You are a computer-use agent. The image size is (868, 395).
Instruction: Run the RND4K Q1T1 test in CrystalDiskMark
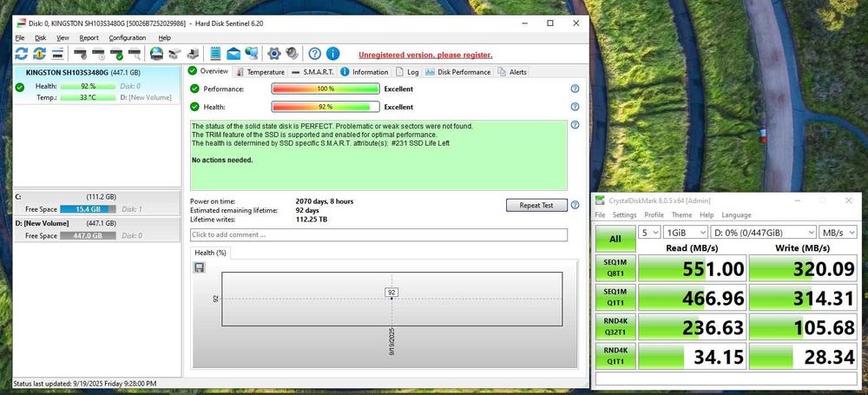point(615,357)
